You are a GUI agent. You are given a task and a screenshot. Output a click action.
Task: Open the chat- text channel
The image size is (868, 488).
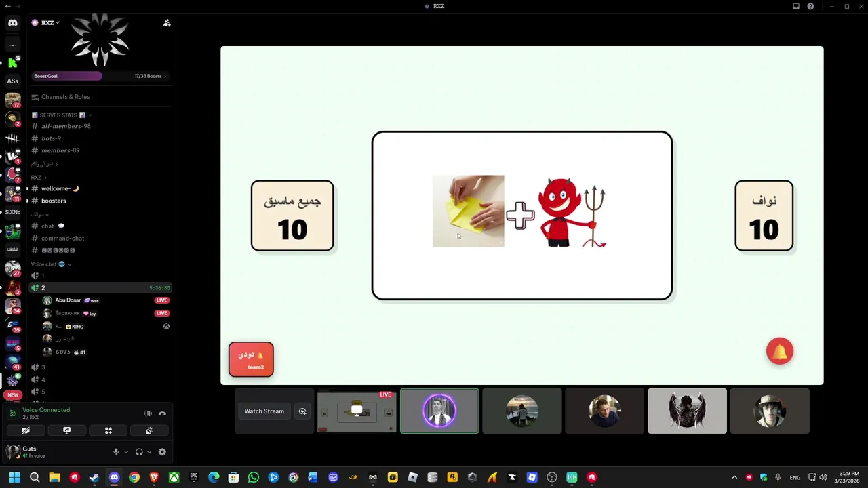[x=100, y=226]
